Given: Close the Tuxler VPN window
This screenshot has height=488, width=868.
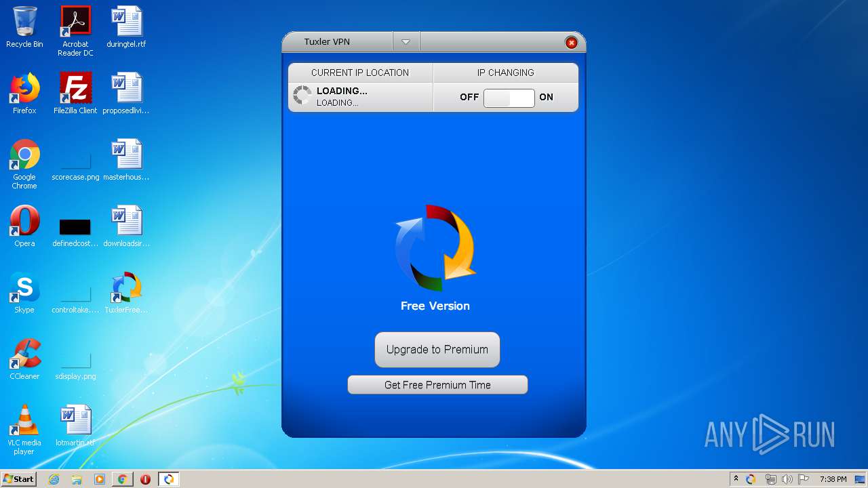Looking at the screenshot, I should (571, 43).
